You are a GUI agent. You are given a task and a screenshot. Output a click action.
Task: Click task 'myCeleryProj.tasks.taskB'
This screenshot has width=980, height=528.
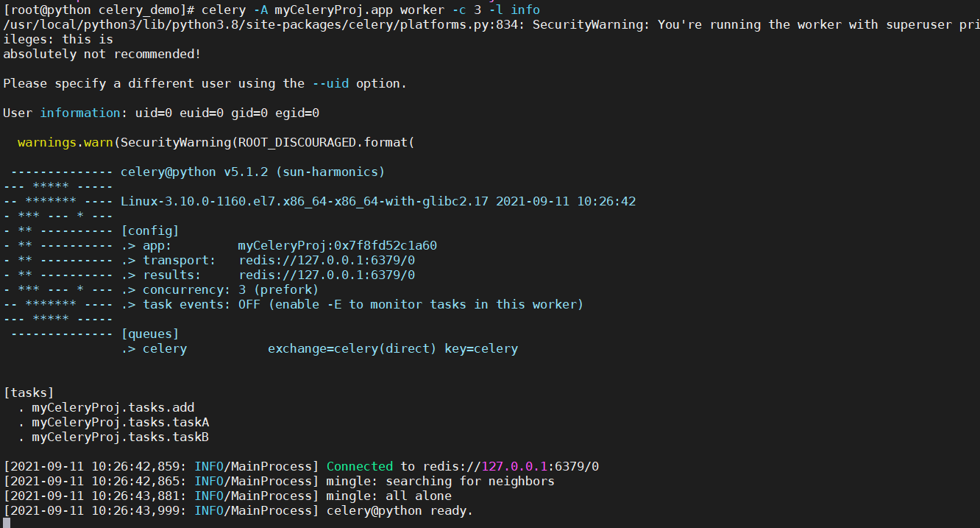(121, 437)
